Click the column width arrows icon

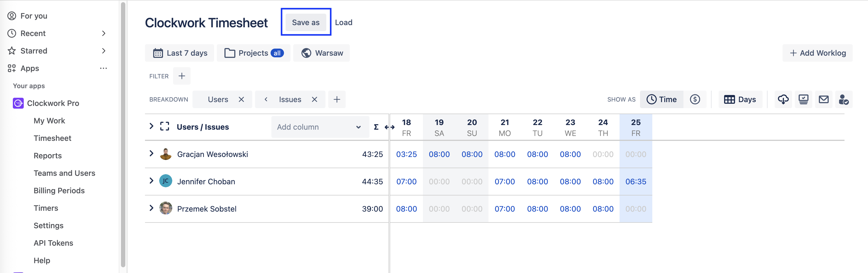pyautogui.click(x=389, y=127)
